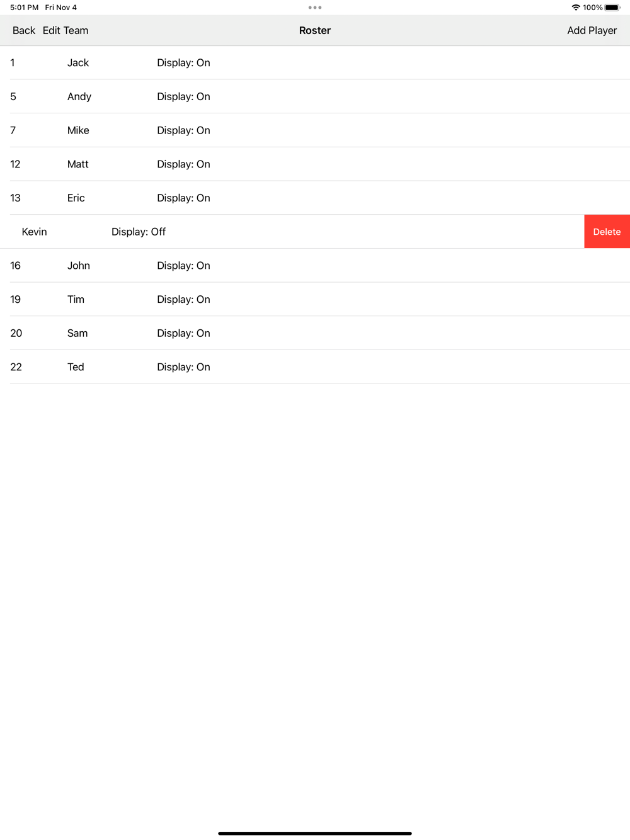Tap Tim's Display: On label

pyautogui.click(x=183, y=299)
